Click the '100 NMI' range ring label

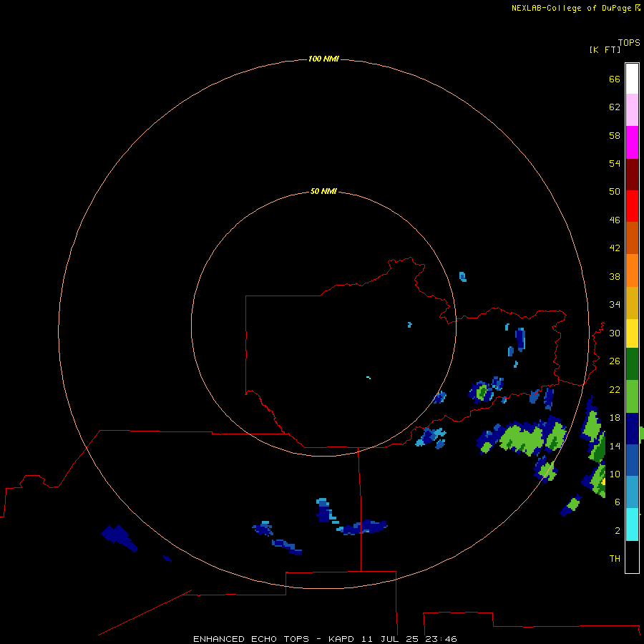pos(323,59)
